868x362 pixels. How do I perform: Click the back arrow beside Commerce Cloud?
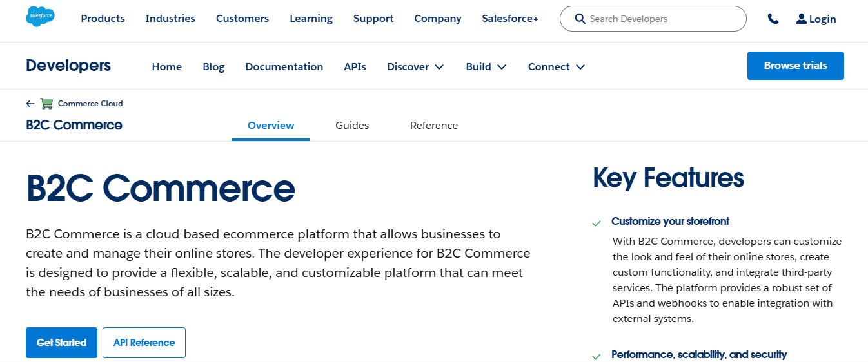coord(30,103)
